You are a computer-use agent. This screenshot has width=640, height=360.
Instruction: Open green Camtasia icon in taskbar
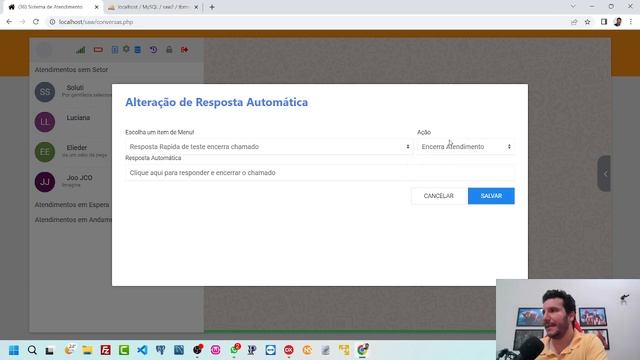click(124, 350)
